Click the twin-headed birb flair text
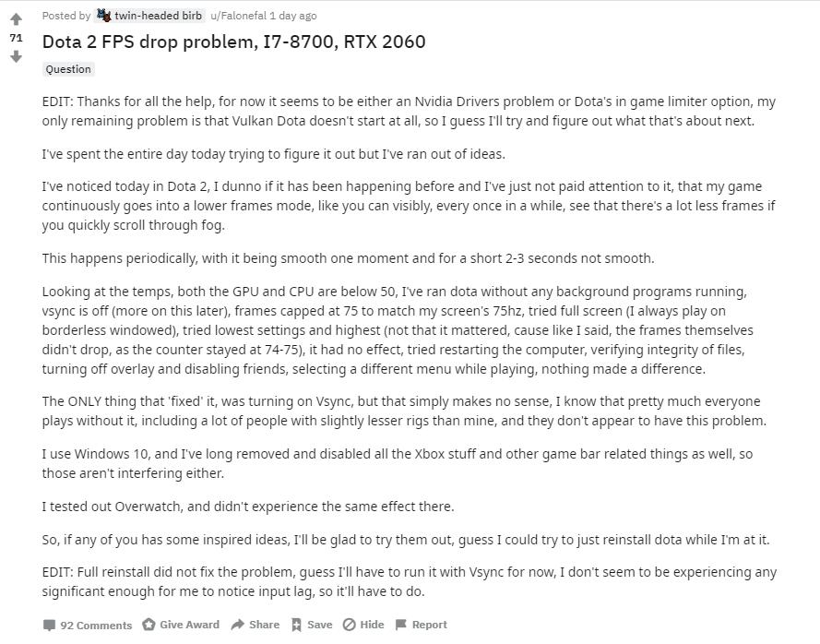Image resolution: width=820 pixels, height=644 pixels. (158, 16)
